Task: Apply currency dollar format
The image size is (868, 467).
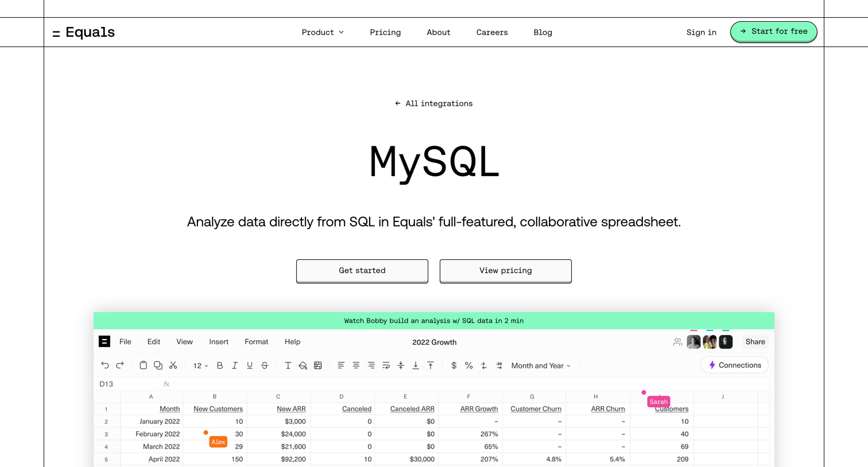Action: (x=454, y=365)
